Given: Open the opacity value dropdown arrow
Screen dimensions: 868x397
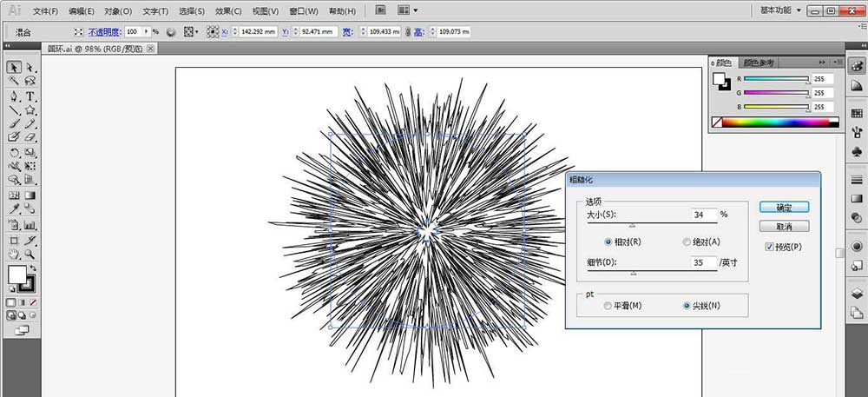Looking at the screenshot, I should [x=146, y=32].
